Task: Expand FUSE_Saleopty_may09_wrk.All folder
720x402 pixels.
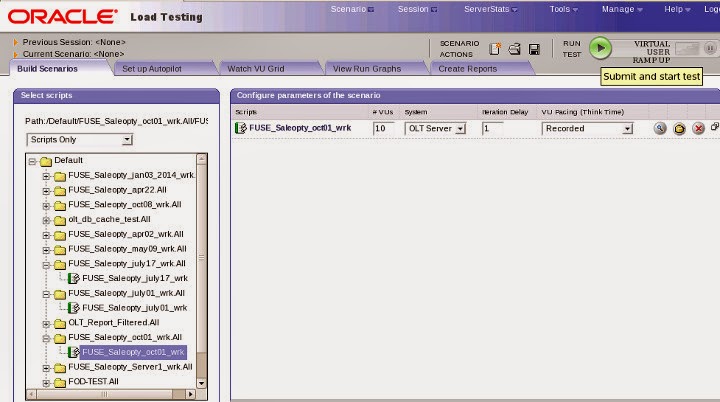Action: (x=46, y=250)
